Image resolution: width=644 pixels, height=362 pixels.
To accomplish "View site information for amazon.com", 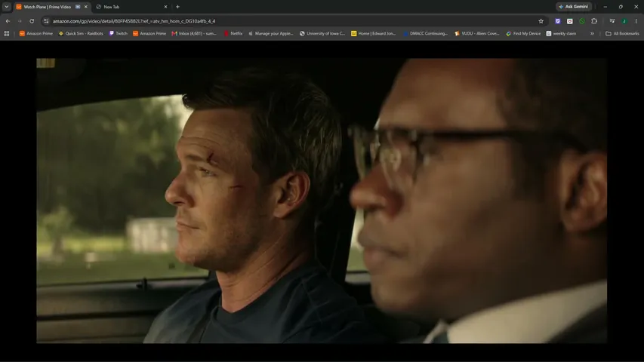I will click(46, 21).
